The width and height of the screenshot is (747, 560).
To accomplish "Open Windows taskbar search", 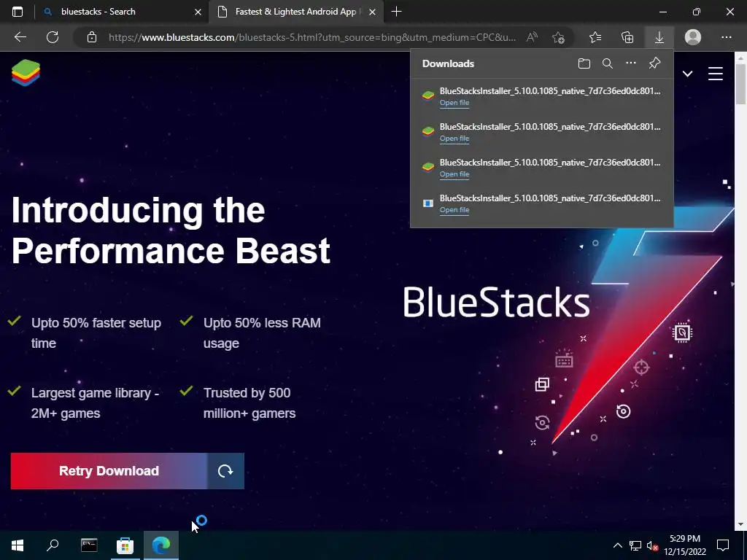I will coord(53,545).
